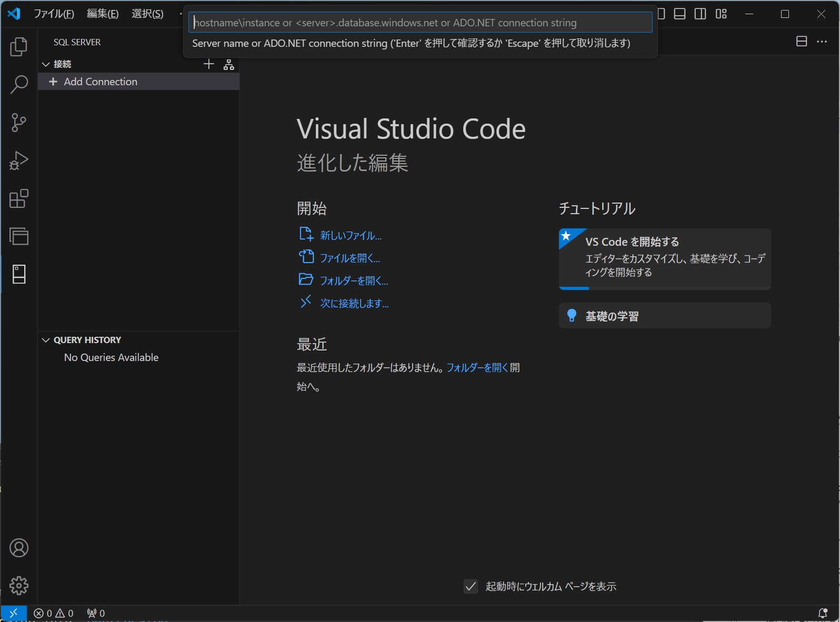The image size is (840, 622).
Task: Open the 選択(S) menu
Action: pos(147,14)
